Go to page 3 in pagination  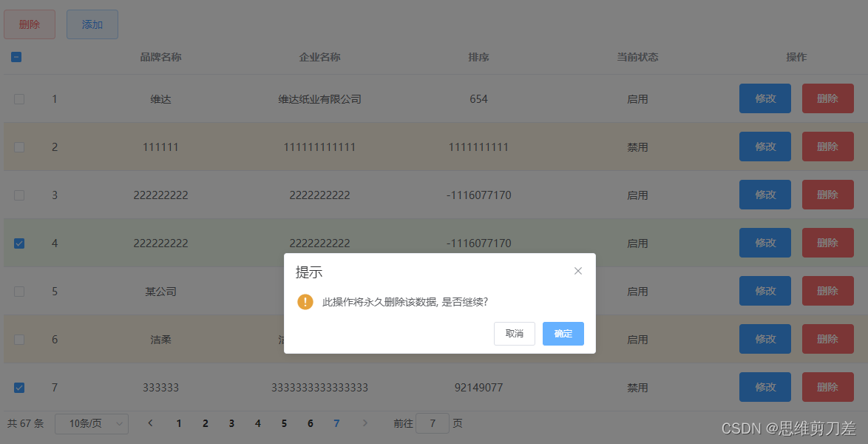231,423
